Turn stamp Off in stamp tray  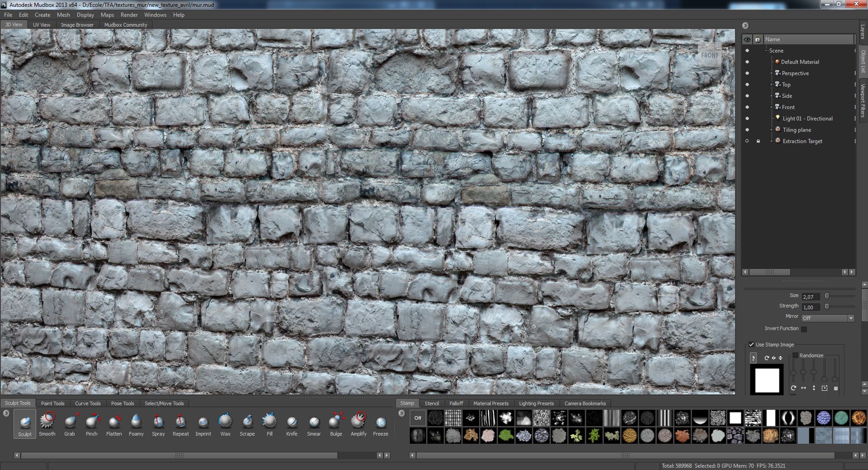(417, 418)
